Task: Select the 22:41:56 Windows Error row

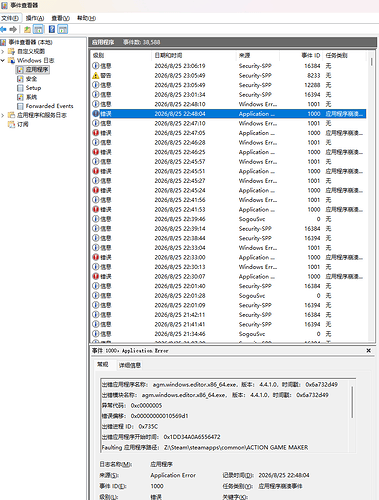Action: (x=229, y=200)
